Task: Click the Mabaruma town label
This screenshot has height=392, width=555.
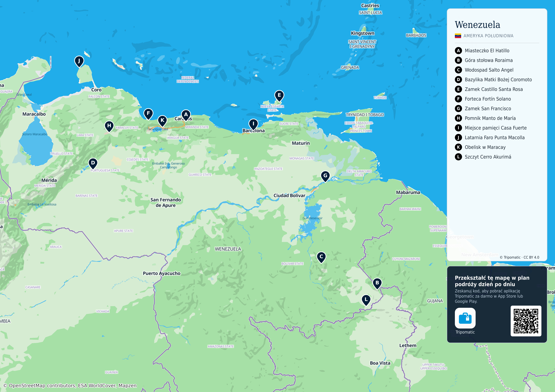Action: (x=408, y=192)
